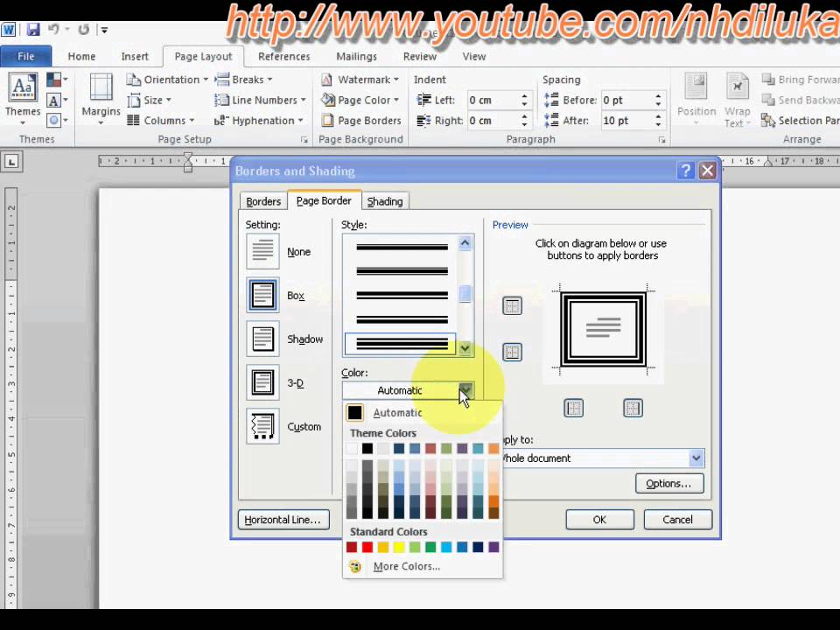
Task: Pick the black theme color swatch
Action: pos(367,448)
